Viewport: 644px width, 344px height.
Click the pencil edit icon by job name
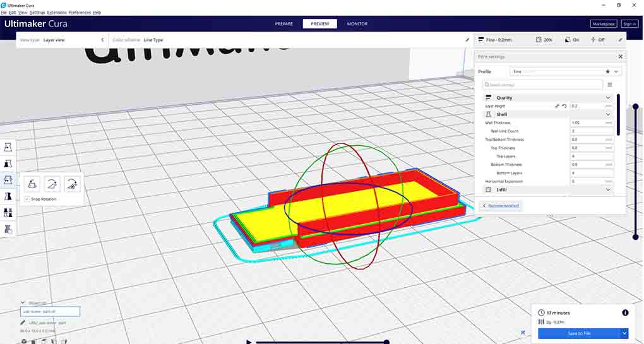click(x=23, y=323)
